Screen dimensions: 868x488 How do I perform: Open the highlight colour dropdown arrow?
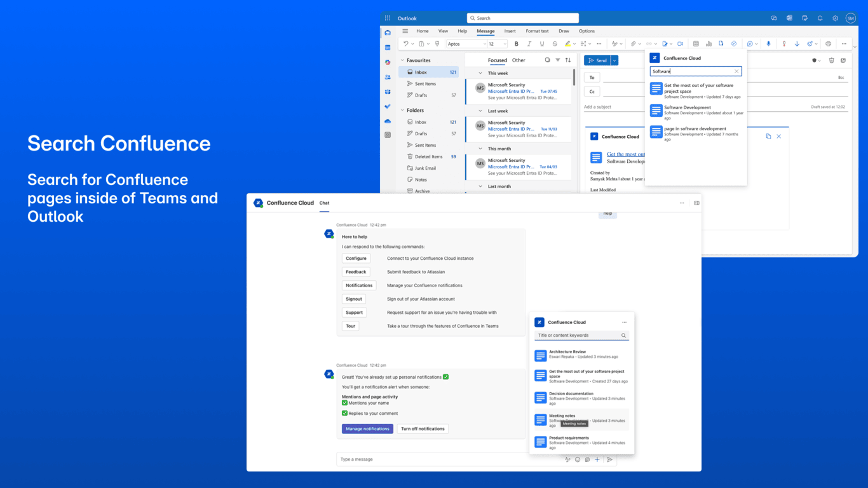coord(574,44)
